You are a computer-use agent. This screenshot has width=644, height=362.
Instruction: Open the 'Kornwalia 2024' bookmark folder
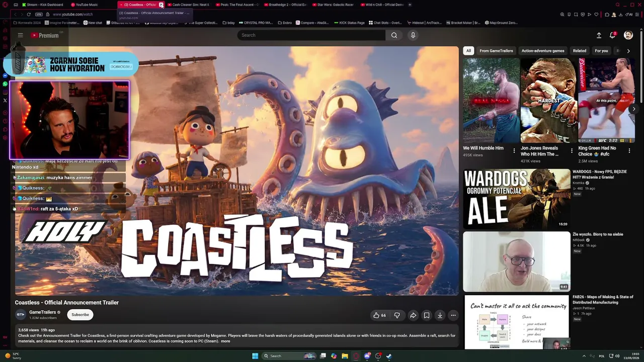[x=27, y=23]
